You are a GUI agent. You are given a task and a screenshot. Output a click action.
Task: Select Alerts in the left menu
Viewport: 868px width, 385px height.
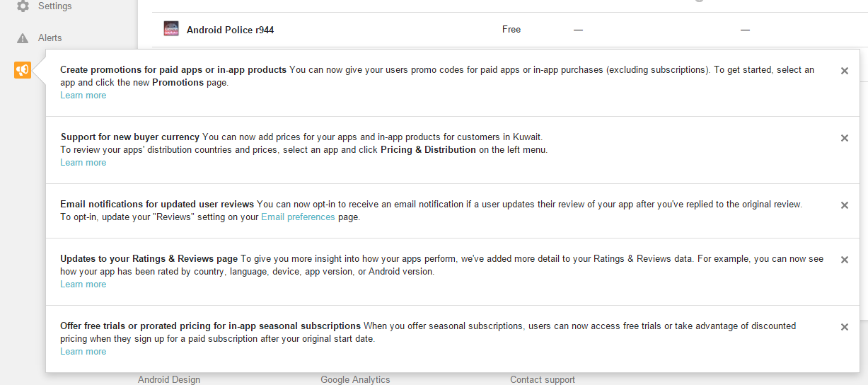(50, 38)
